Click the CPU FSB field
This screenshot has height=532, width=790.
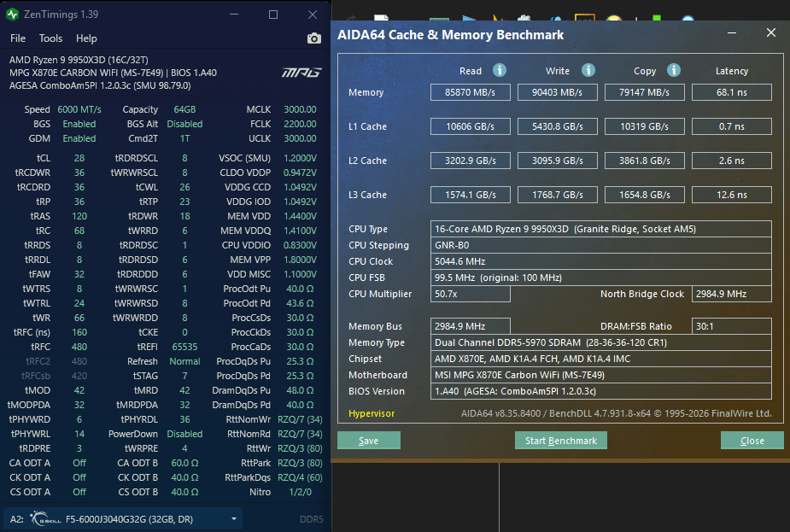pos(600,278)
